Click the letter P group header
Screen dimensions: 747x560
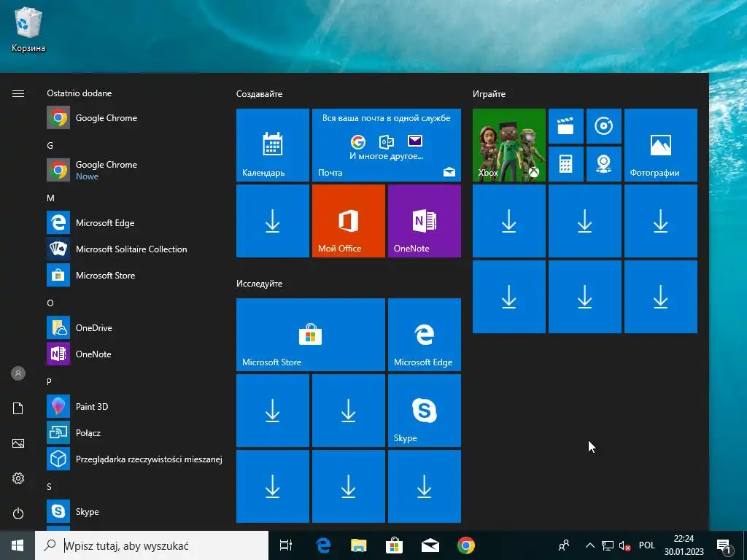pyautogui.click(x=49, y=381)
